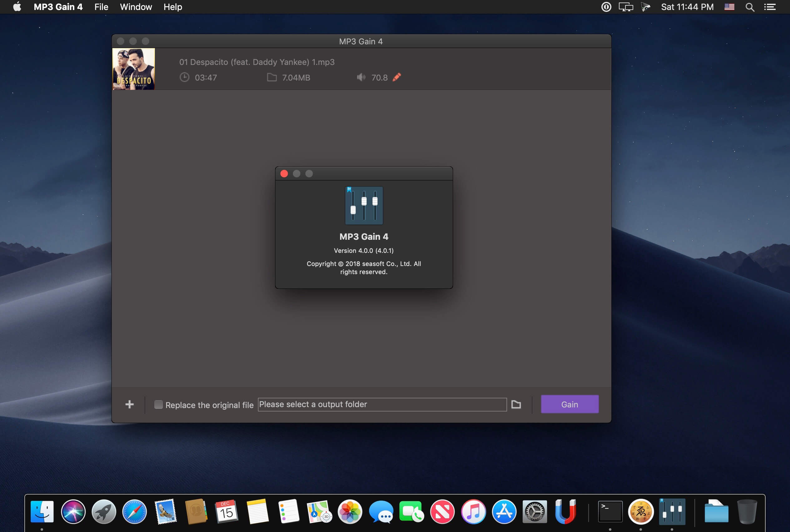Click the MP3 Gain mixer icon in About dialog
The height and width of the screenshot is (532, 790).
coord(364,205)
